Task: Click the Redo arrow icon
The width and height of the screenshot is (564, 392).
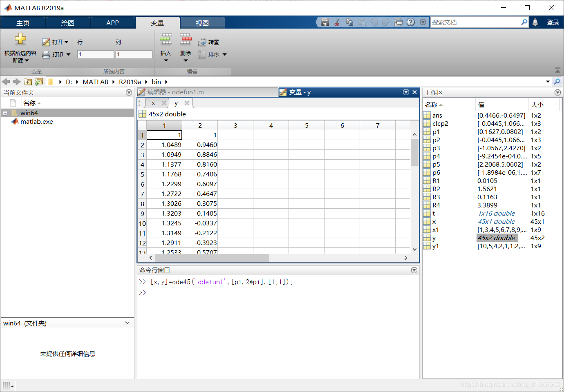Action: point(386,22)
